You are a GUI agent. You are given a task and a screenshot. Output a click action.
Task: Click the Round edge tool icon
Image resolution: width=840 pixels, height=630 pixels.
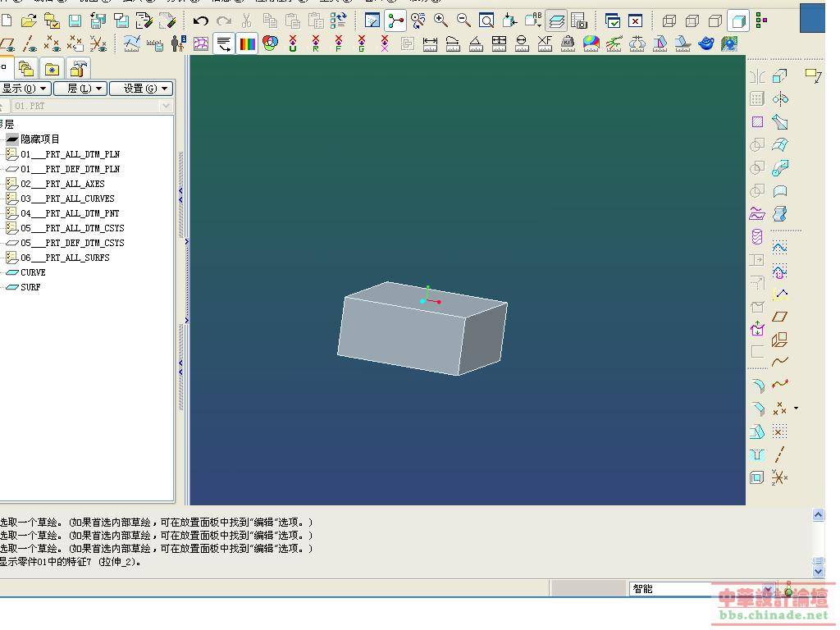point(757,386)
